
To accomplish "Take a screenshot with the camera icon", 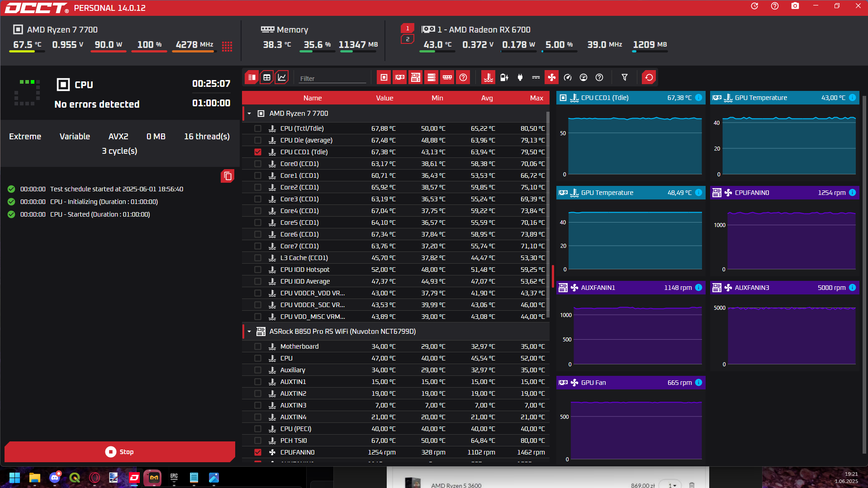I will (x=795, y=6).
